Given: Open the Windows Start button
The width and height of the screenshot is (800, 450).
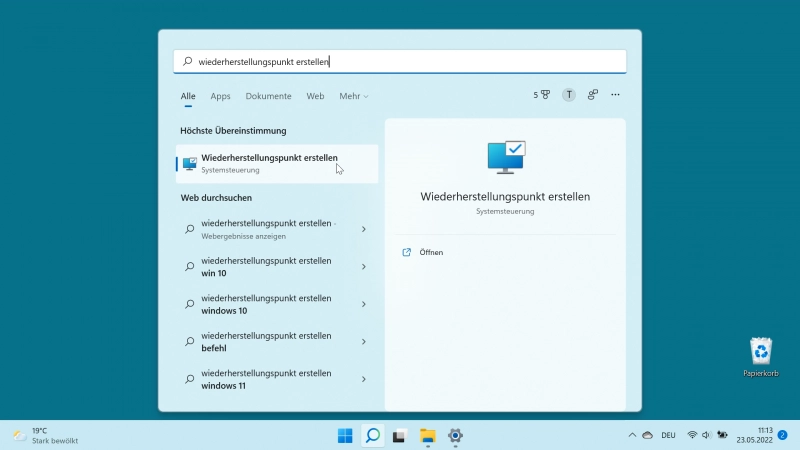Looking at the screenshot, I should pyautogui.click(x=345, y=436).
